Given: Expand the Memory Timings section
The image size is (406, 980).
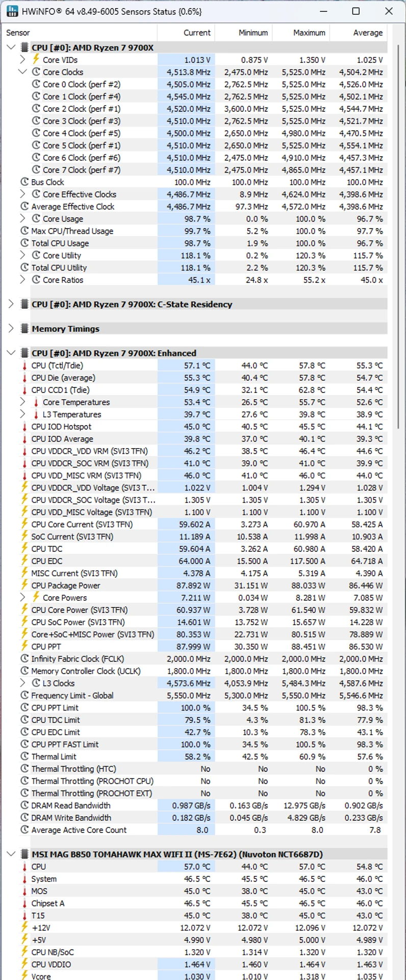Looking at the screenshot, I should tap(11, 329).
